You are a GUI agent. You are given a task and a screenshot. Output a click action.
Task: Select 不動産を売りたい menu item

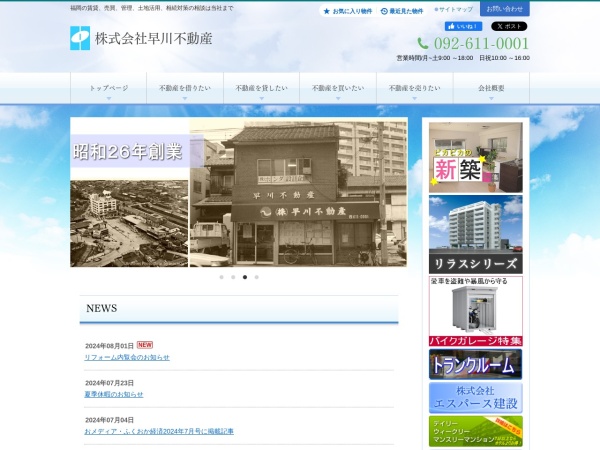(414, 88)
